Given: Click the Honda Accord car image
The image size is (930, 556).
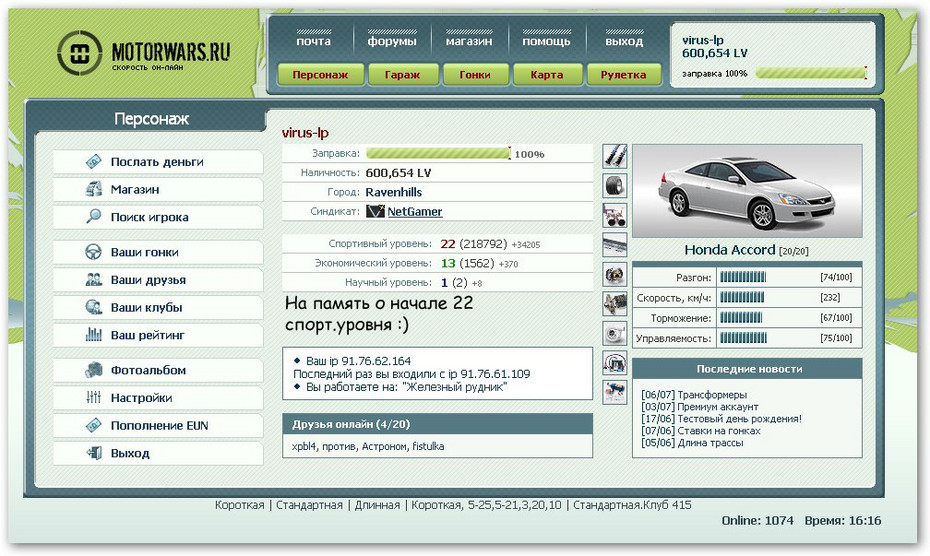Looking at the screenshot, I should [747, 191].
